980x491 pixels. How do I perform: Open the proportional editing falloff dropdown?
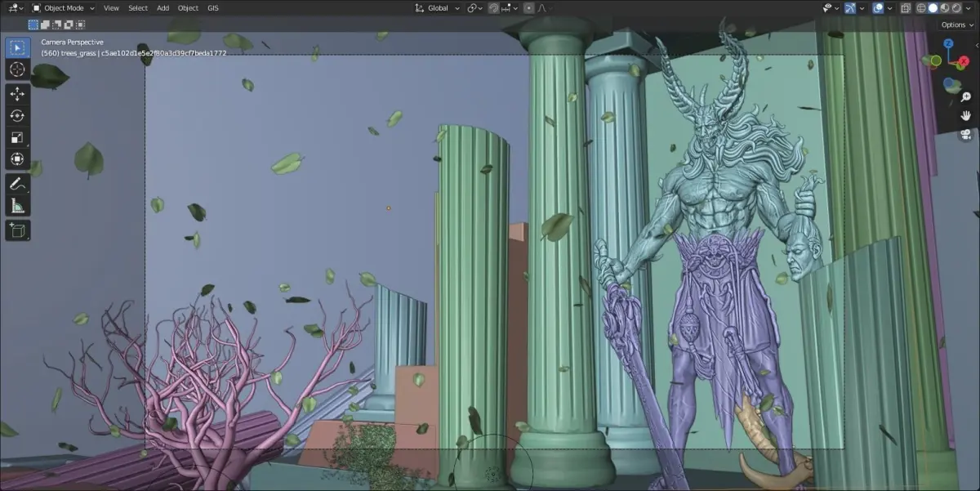point(546,8)
